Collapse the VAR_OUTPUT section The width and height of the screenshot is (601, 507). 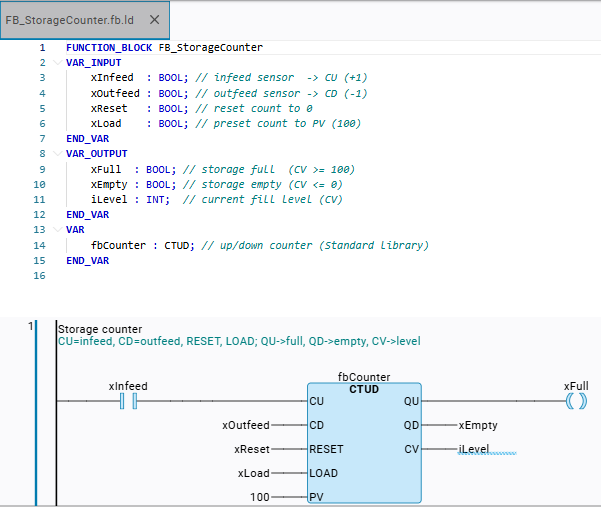[x=57, y=154]
